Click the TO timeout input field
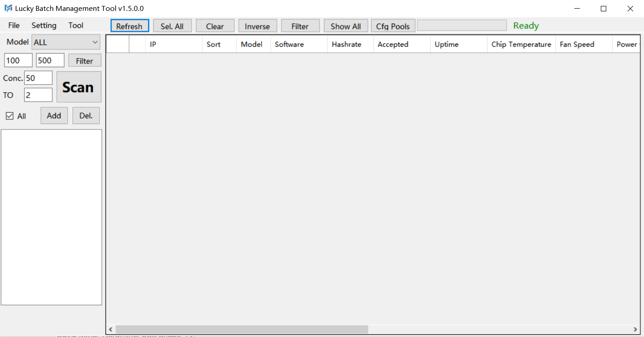The width and height of the screenshot is (644, 337). coord(38,95)
